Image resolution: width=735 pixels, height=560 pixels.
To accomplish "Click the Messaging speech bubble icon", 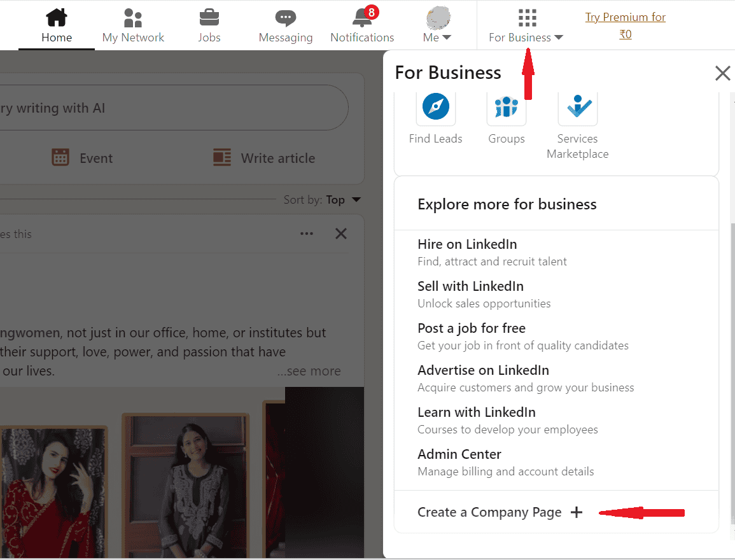I will click(x=286, y=18).
